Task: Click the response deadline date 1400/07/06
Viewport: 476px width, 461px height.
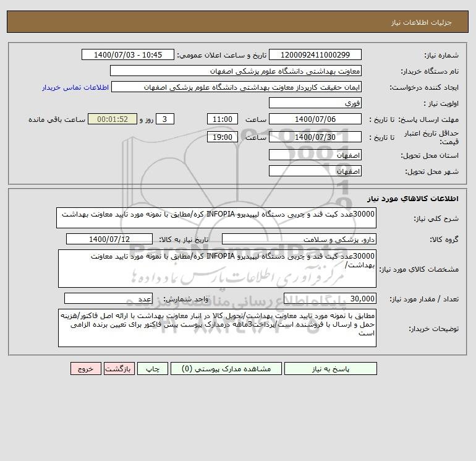Action: click(x=315, y=119)
